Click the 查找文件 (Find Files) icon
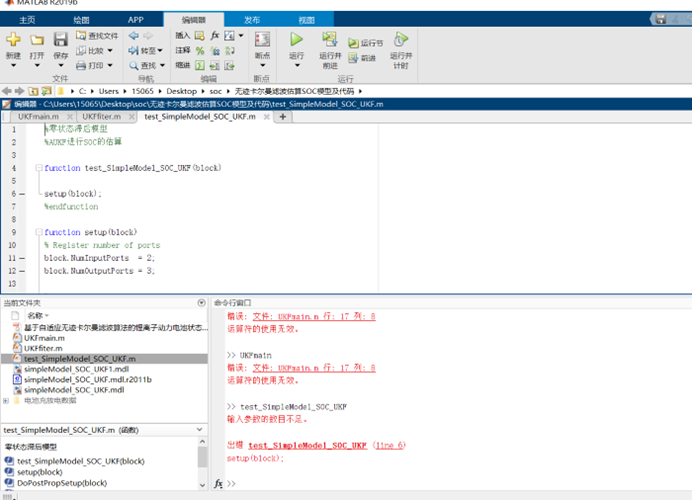This screenshot has width=692, height=500. [x=97, y=36]
